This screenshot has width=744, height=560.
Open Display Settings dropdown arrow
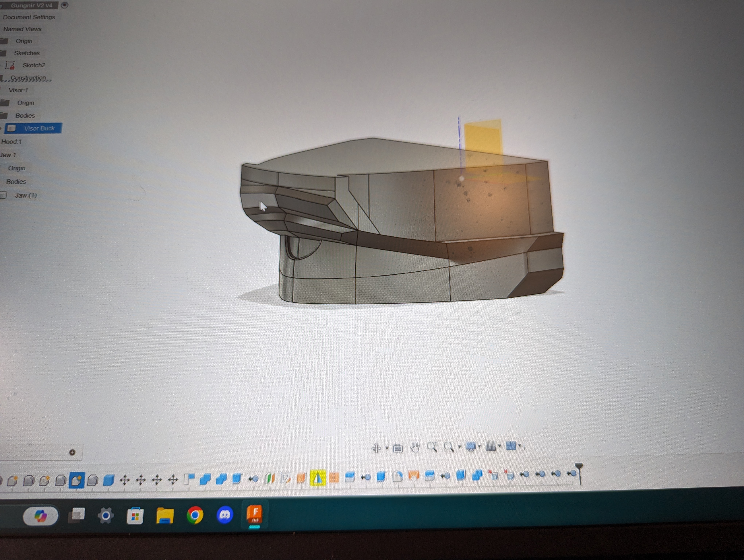pos(479,446)
